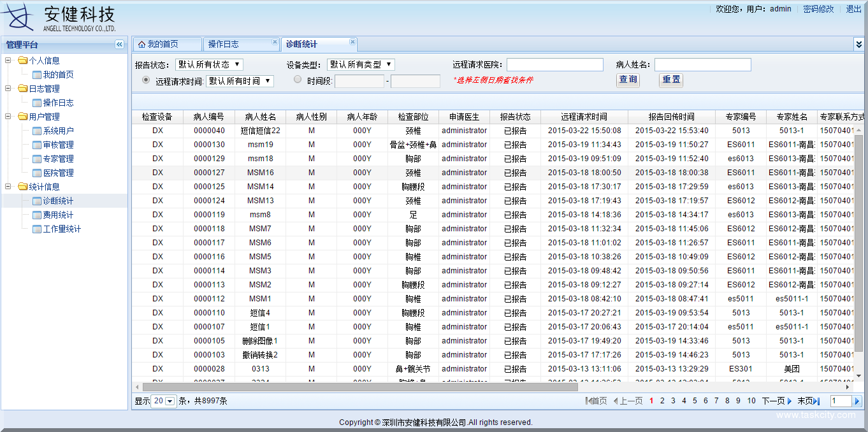Collapse the 管理平台 sidebar using the « icon

point(119,45)
